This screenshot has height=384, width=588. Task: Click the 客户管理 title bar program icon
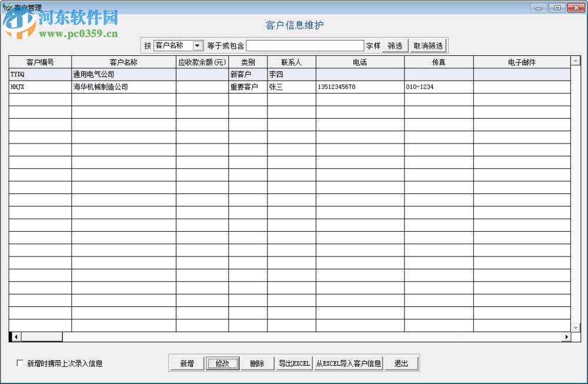coord(8,8)
